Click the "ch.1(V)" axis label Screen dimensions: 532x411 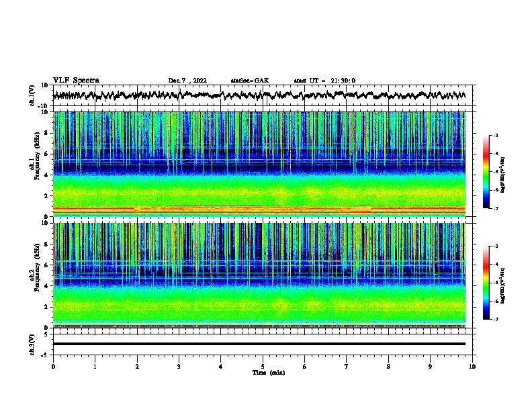pos(32,95)
